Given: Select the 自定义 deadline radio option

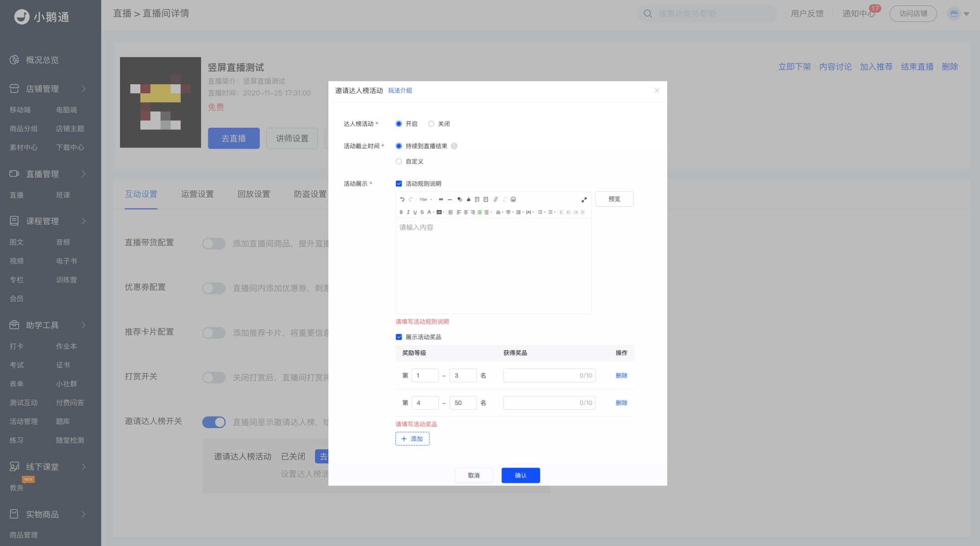Looking at the screenshot, I should pyautogui.click(x=399, y=161).
